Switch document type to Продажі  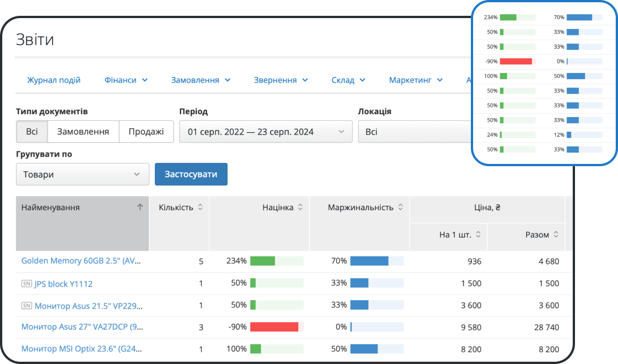[146, 132]
